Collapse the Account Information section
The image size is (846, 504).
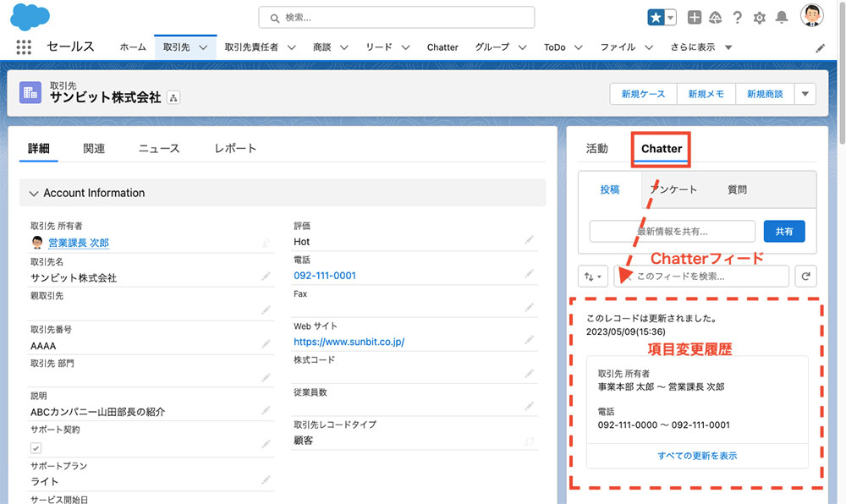(x=34, y=193)
